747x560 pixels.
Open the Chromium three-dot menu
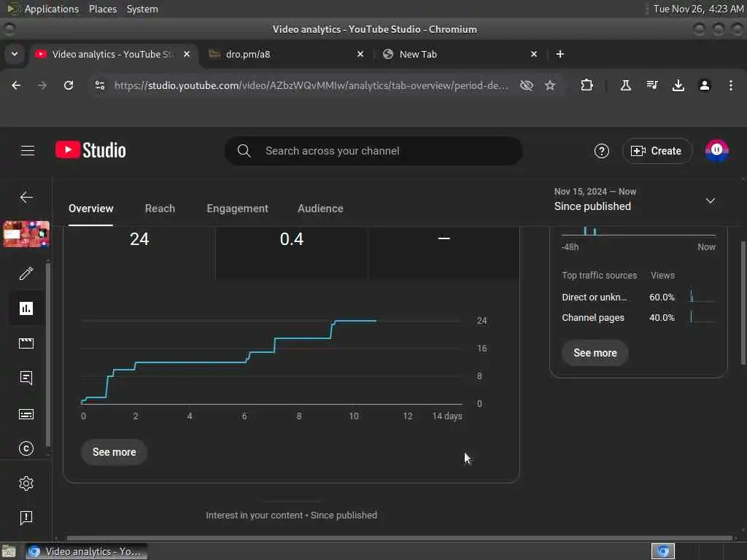click(730, 85)
